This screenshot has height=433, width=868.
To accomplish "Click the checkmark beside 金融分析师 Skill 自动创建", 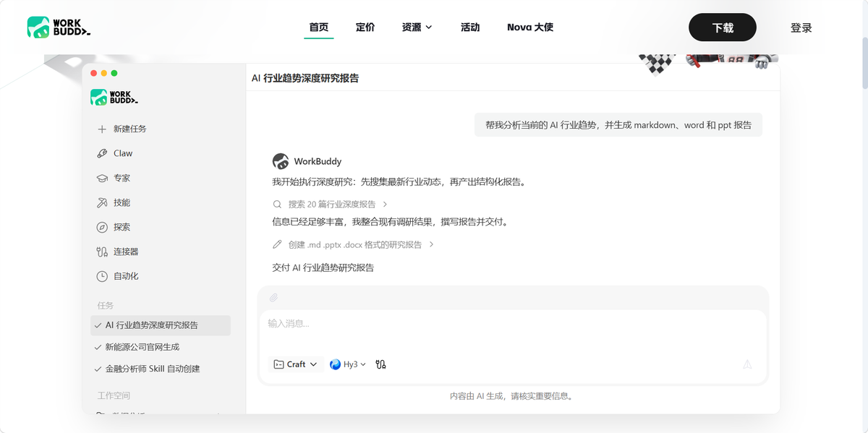I will pos(98,369).
